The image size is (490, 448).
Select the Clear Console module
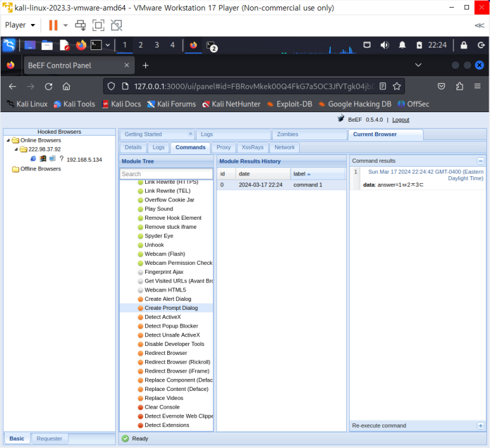[162, 407]
